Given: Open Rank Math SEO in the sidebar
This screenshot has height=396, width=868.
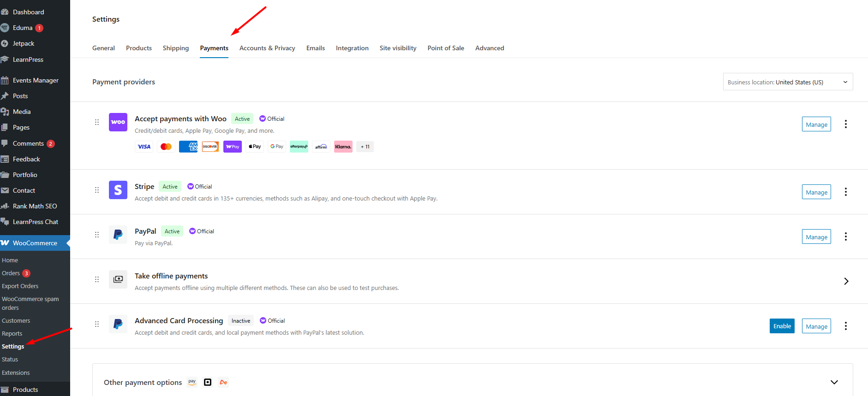Looking at the screenshot, I should coord(35,206).
